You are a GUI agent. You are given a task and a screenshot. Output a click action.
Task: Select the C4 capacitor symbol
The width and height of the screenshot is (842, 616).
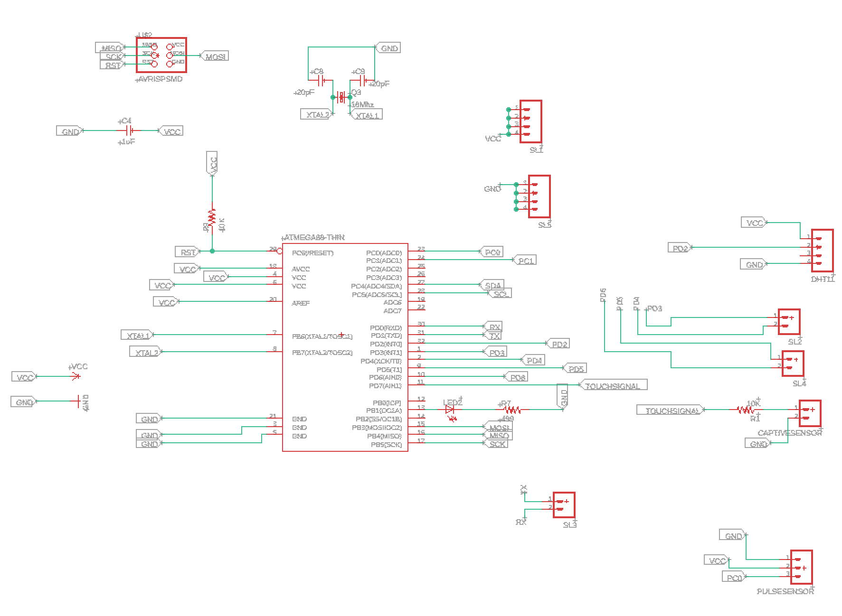pyautogui.click(x=129, y=131)
